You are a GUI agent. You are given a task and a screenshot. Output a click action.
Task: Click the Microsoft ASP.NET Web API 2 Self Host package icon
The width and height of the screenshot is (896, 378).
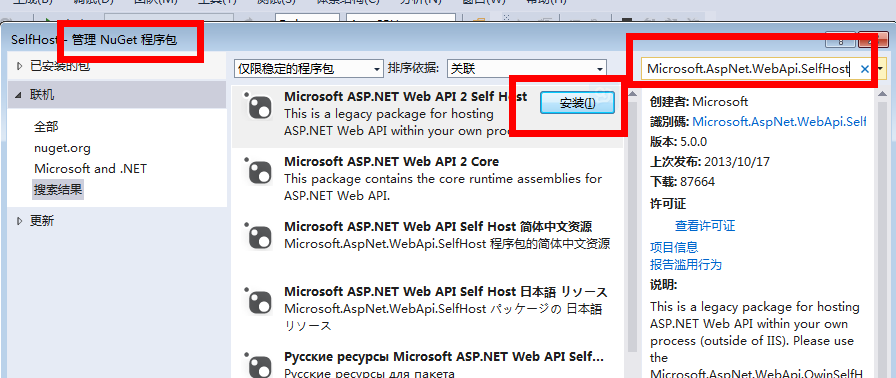258,106
